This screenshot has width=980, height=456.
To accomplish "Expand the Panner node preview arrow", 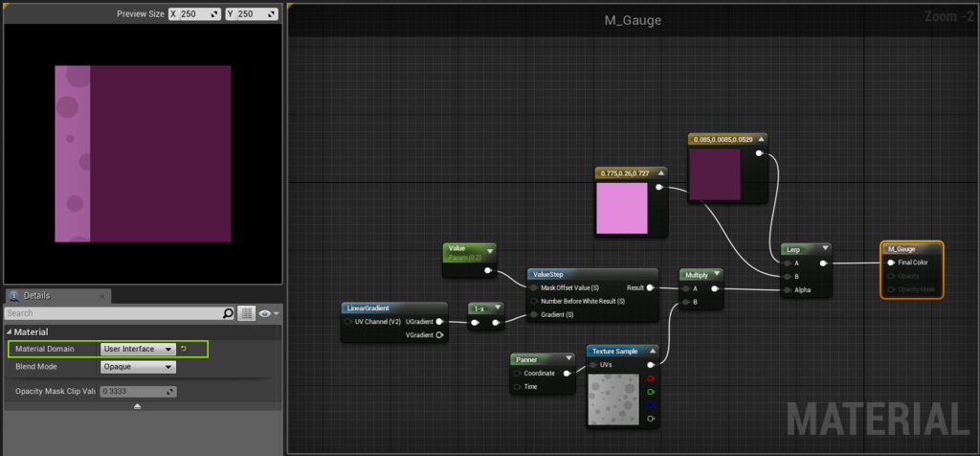I will tap(568, 359).
